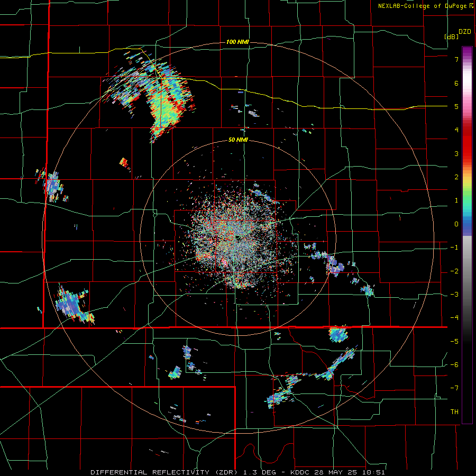
Task: Click the Differential Reflectivity product title caption
Action: click(237, 472)
